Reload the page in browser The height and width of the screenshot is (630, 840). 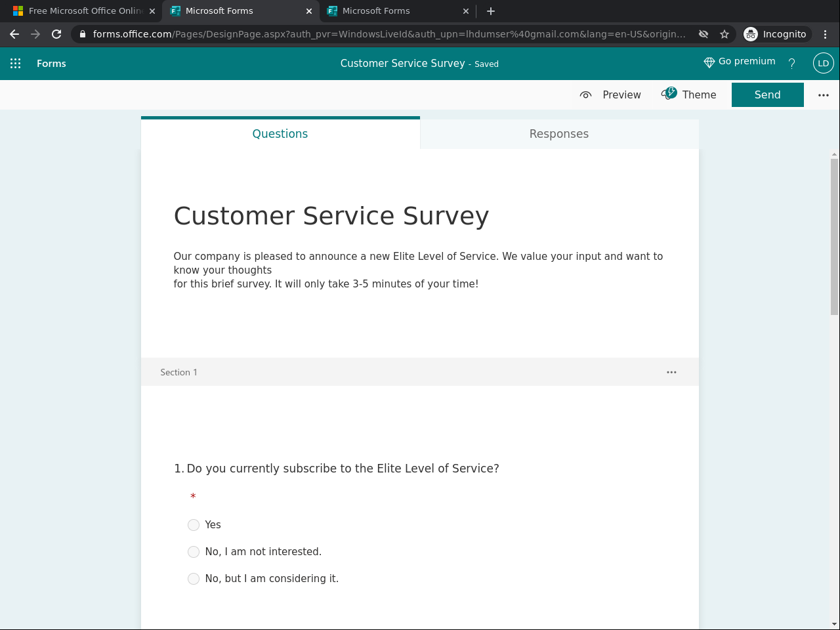point(56,34)
